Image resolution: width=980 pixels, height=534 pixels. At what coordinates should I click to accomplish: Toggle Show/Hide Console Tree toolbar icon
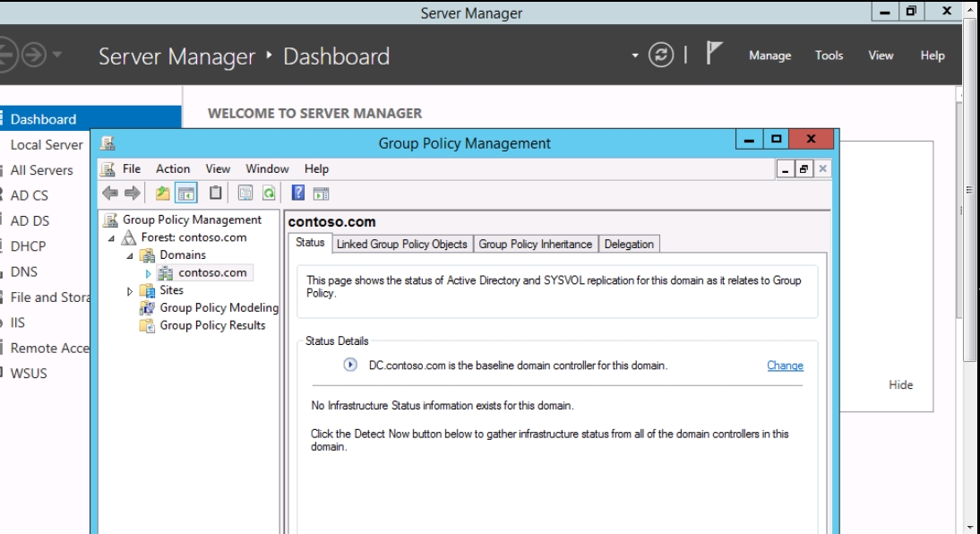pos(186,194)
